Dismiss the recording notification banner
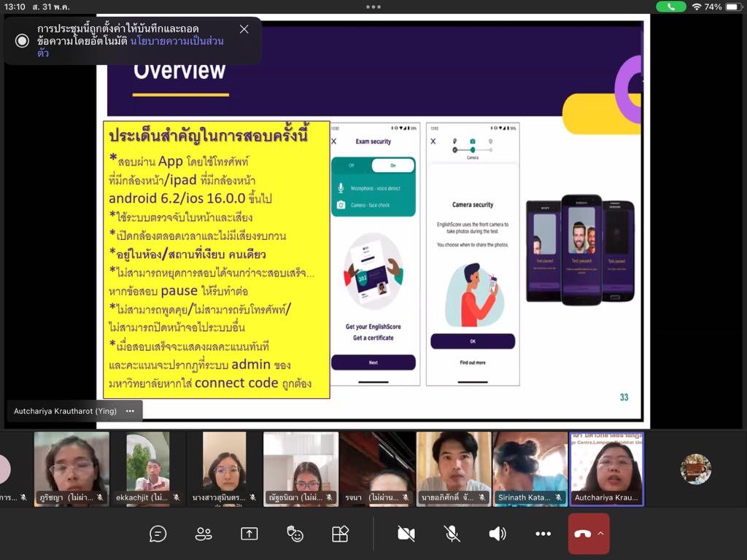The width and height of the screenshot is (747, 560). pyautogui.click(x=244, y=29)
